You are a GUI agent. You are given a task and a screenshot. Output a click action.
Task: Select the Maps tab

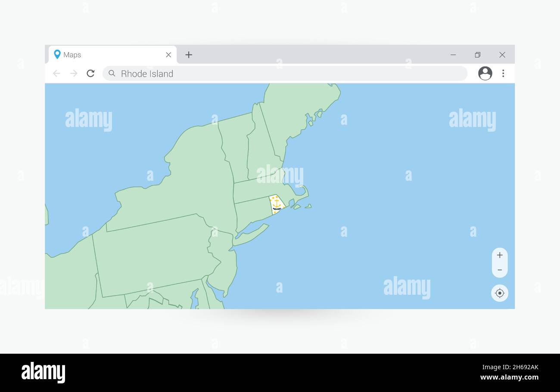[112, 55]
